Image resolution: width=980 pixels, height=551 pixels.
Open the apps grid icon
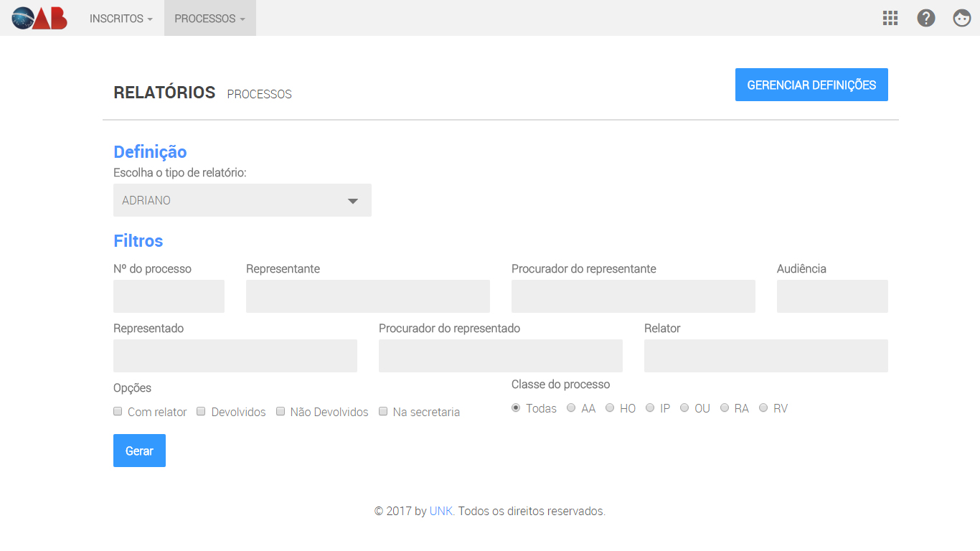pyautogui.click(x=890, y=18)
